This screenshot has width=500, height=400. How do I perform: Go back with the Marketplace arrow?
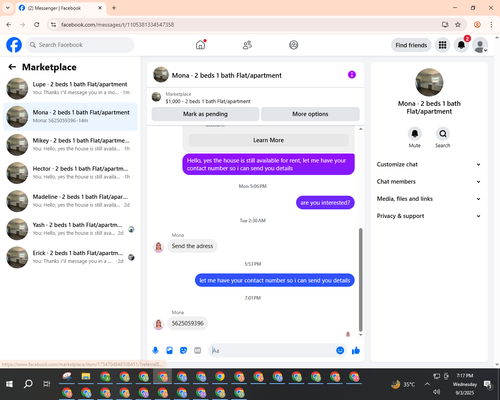[12, 67]
